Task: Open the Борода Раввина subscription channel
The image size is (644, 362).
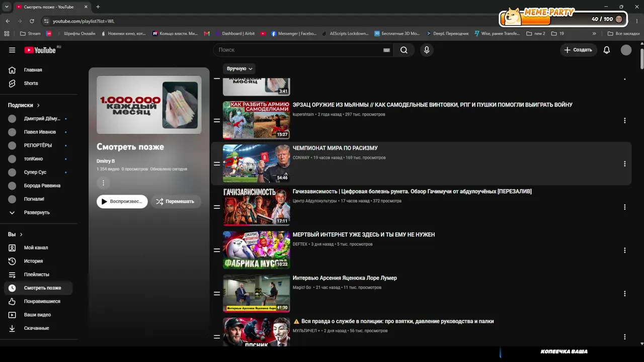Action: coord(39,186)
